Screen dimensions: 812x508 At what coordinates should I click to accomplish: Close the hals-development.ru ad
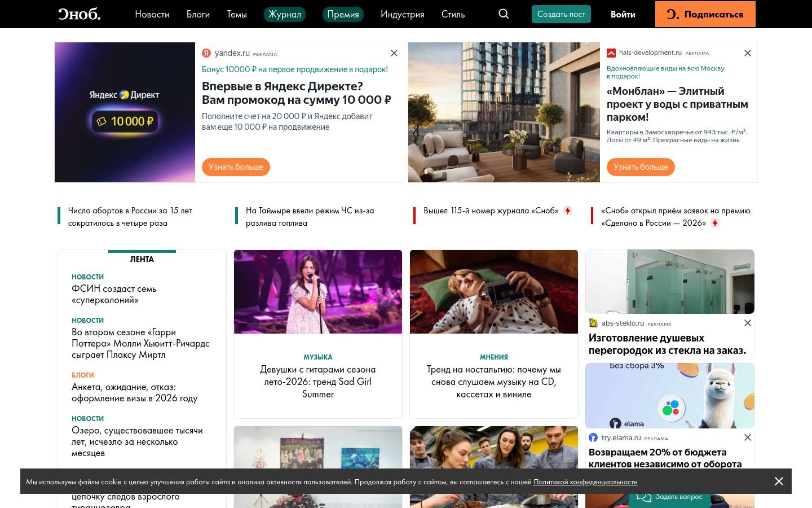(x=748, y=53)
